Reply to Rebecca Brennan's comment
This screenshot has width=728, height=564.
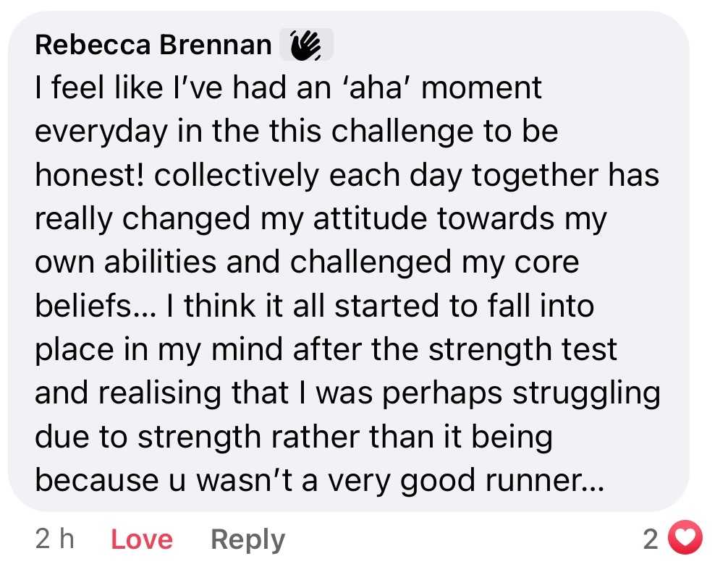247,539
